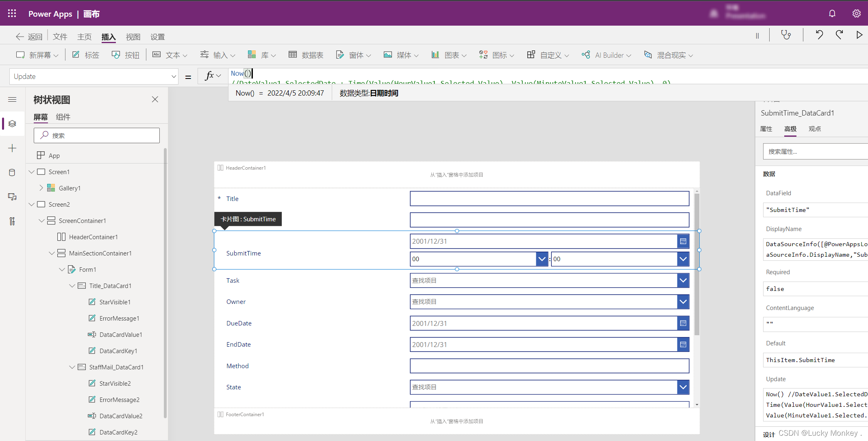Open the fx formula options

(x=213, y=76)
